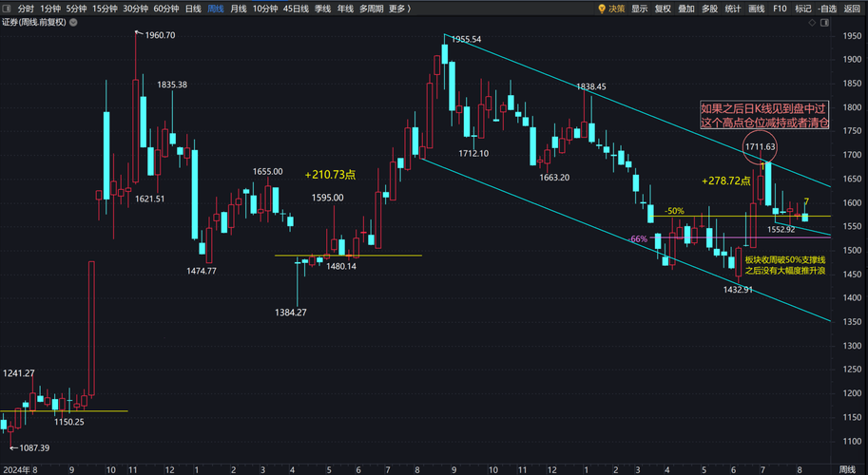
Task: Click the yellow 7 candle count marker
Action: (x=806, y=201)
